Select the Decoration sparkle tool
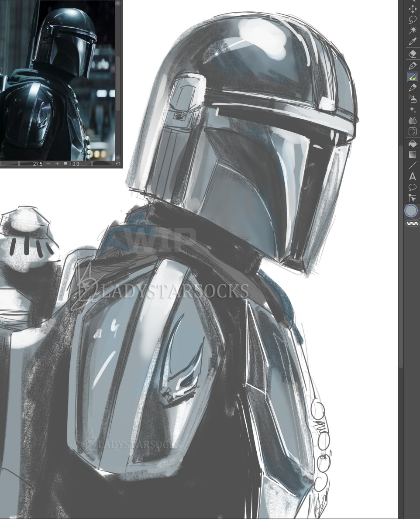The height and width of the screenshot is (519, 420). click(413, 110)
